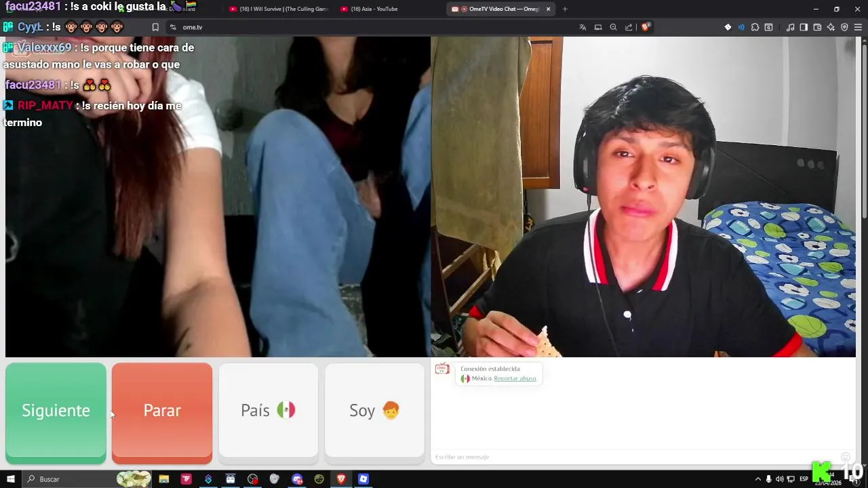Click the microphone tray icon
Screen dimensions: 868x488
(x=768, y=479)
